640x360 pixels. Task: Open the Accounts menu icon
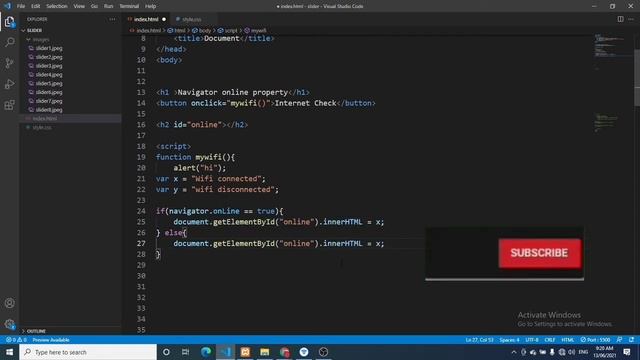click(x=9, y=303)
